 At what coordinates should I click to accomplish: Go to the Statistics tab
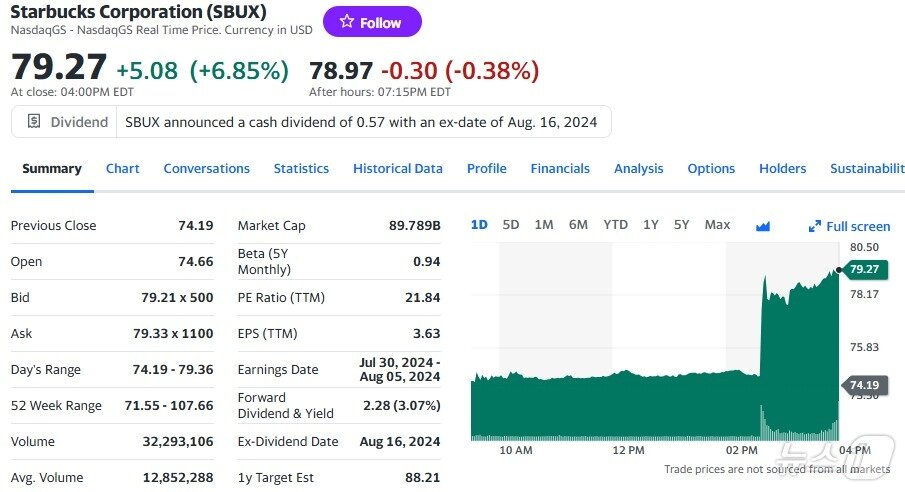pos(301,169)
